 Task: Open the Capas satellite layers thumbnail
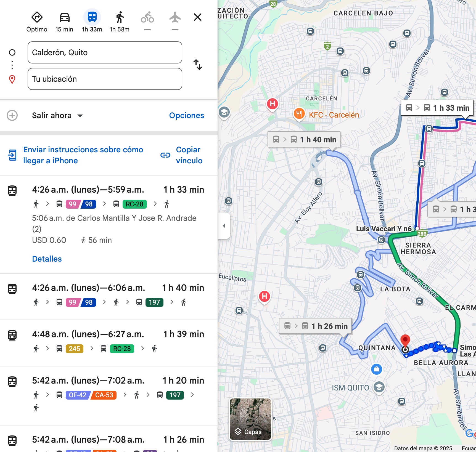(250, 419)
